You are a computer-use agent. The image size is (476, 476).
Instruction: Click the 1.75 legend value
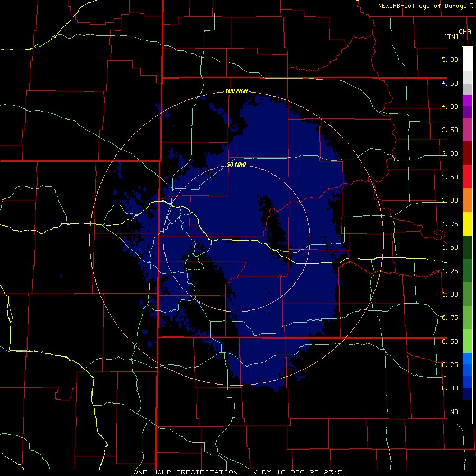tap(450, 224)
